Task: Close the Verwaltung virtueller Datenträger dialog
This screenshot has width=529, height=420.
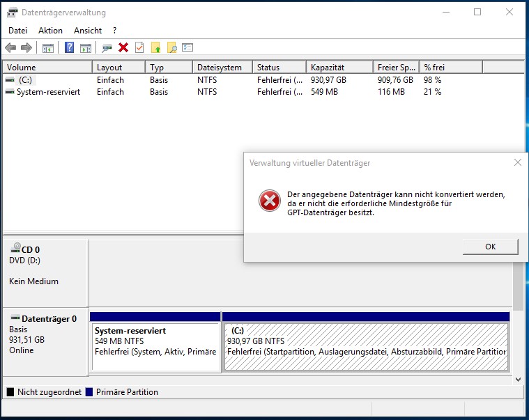Action: point(518,162)
